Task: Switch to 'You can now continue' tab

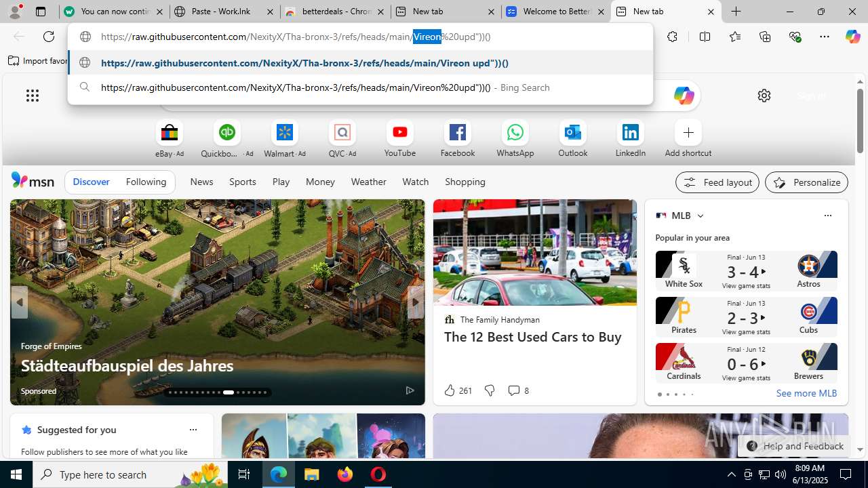Action: click(x=113, y=12)
